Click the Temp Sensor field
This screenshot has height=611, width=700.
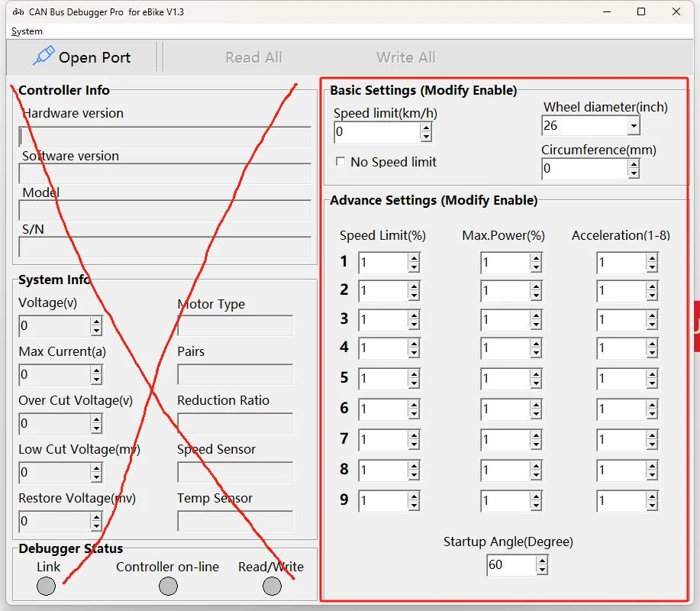click(235, 521)
